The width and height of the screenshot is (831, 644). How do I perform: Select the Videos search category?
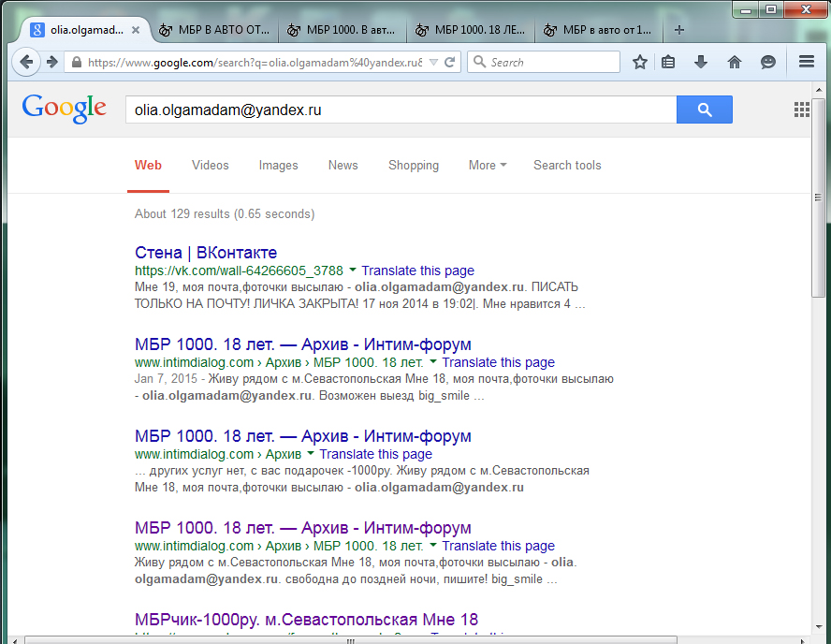tap(211, 166)
